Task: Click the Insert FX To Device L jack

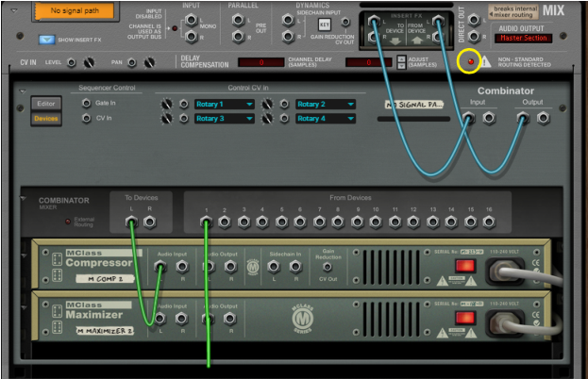Action: [374, 22]
